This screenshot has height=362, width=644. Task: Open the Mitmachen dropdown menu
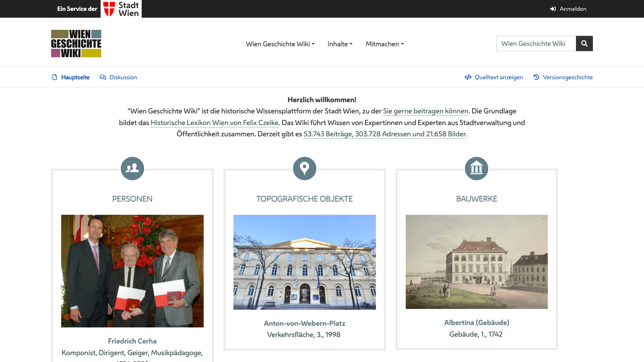(x=384, y=44)
